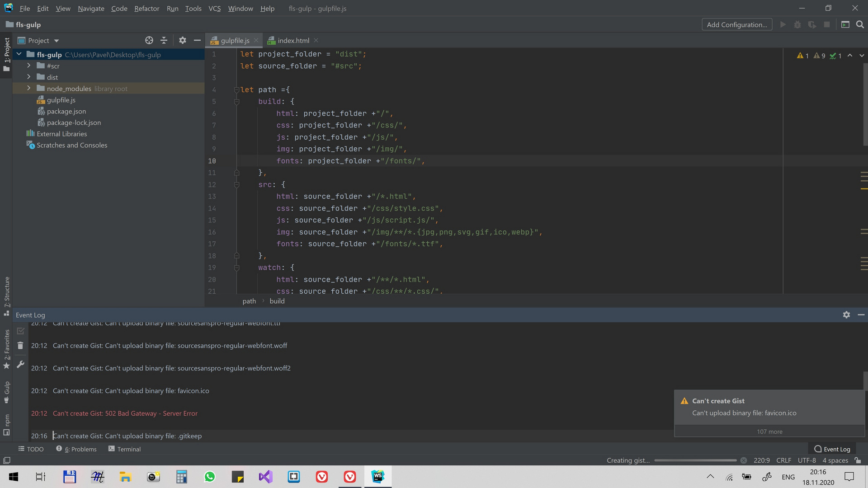Open the Navigate menu
Image resolution: width=868 pixels, height=488 pixels.
tap(91, 8)
